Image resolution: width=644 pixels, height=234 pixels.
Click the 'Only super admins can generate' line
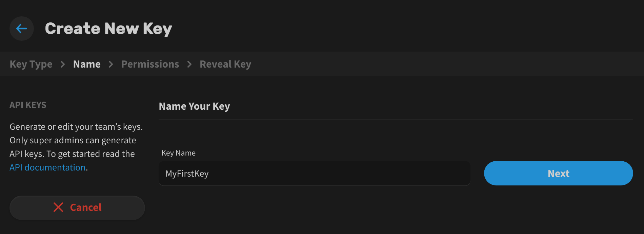[x=73, y=140]
